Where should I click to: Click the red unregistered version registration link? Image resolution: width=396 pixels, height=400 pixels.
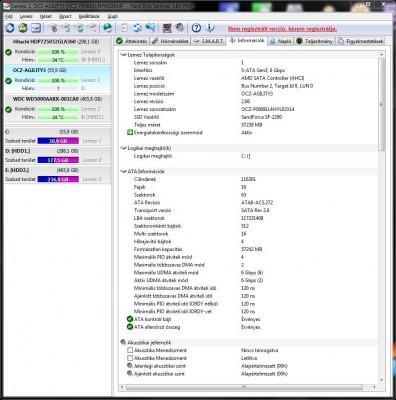[282, 29]
